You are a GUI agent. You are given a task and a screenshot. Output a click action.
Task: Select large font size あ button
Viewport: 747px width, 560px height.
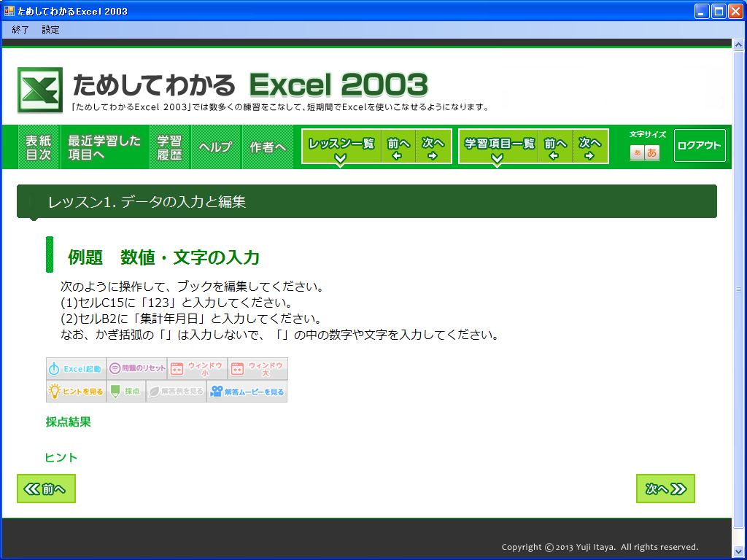652,153
